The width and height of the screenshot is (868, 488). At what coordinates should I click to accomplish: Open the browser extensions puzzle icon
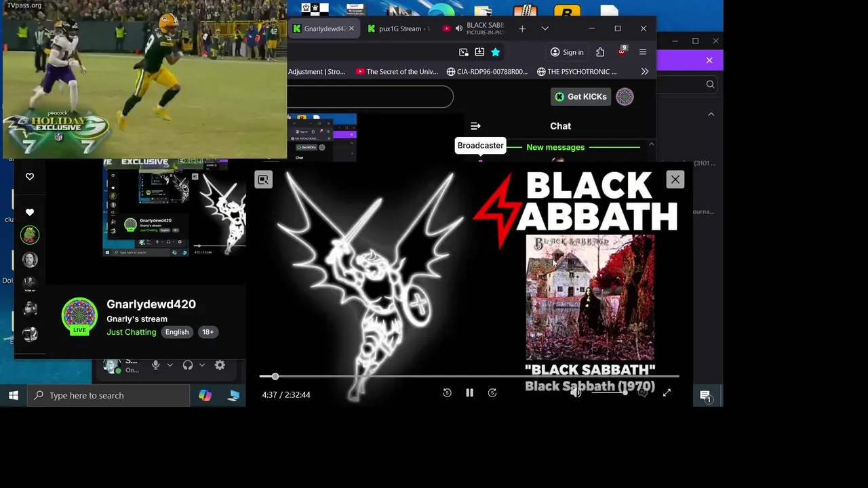click(x=600, y=52)
